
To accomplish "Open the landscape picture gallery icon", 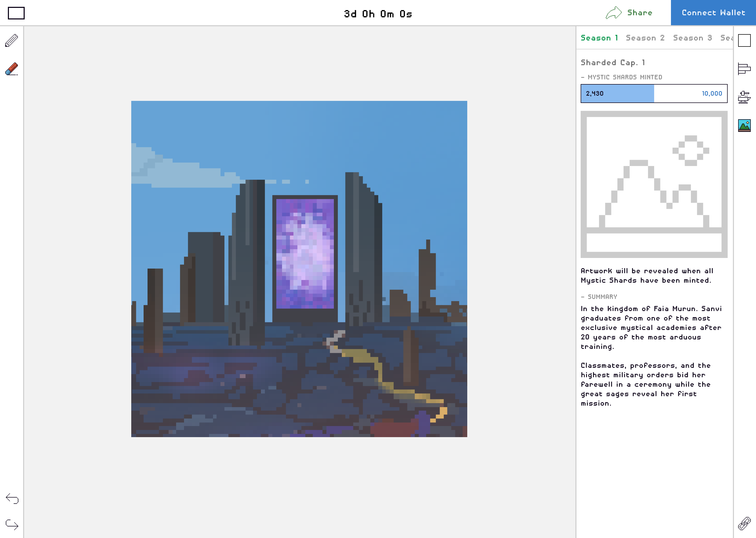I will pos(744,126).
